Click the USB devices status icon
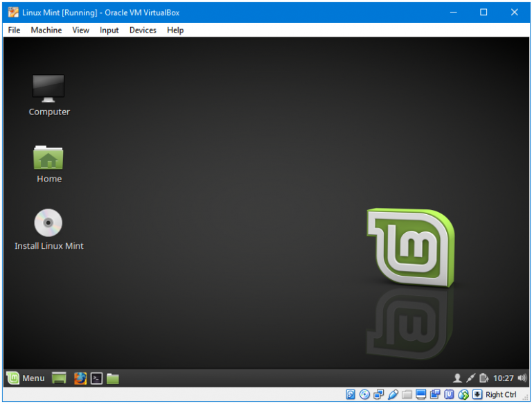The width and height of the screenshot is (532, 404). pyautogui.click(x=393, y=394)
